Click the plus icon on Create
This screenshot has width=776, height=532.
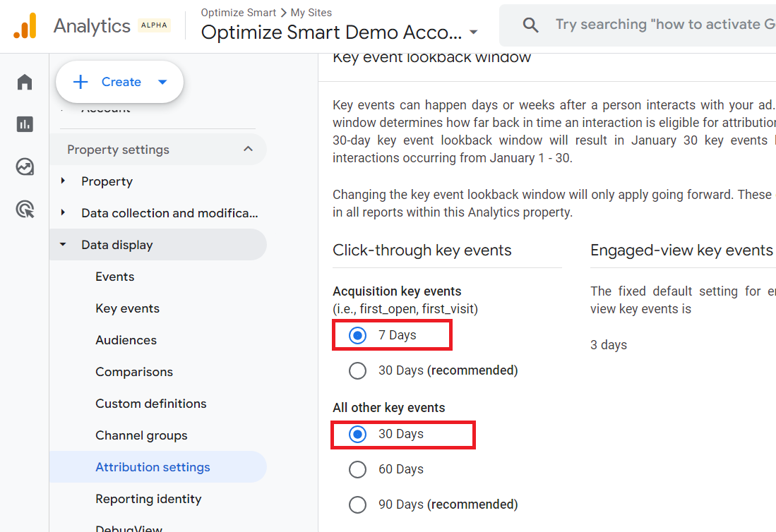(80, 82)
